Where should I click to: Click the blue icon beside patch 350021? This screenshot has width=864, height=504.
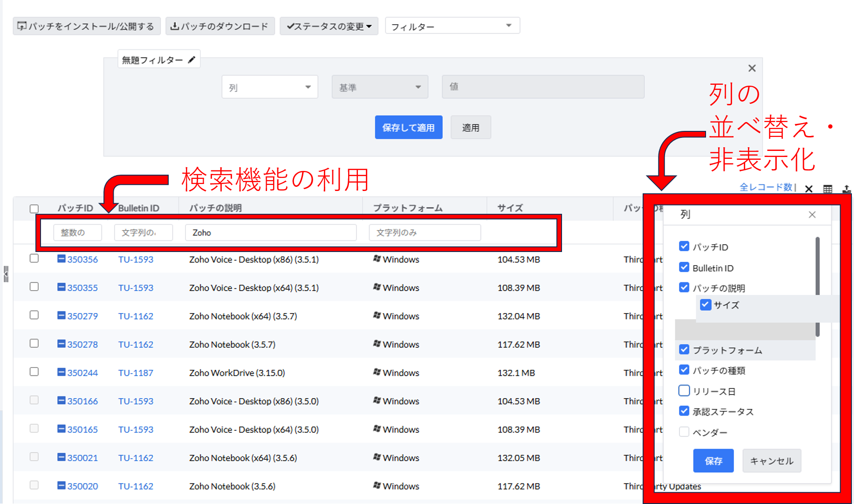pyautogui.click(x=61, y=457)
